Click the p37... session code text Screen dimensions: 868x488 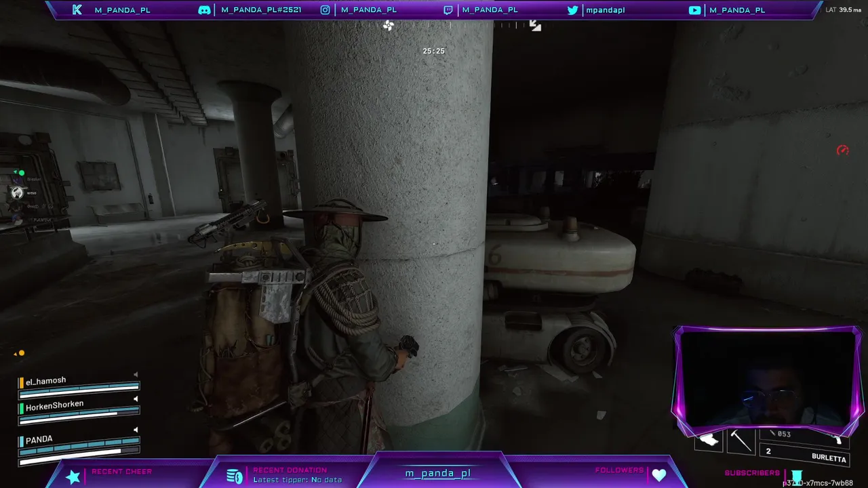pyautogui.click(x=818, y=483)
